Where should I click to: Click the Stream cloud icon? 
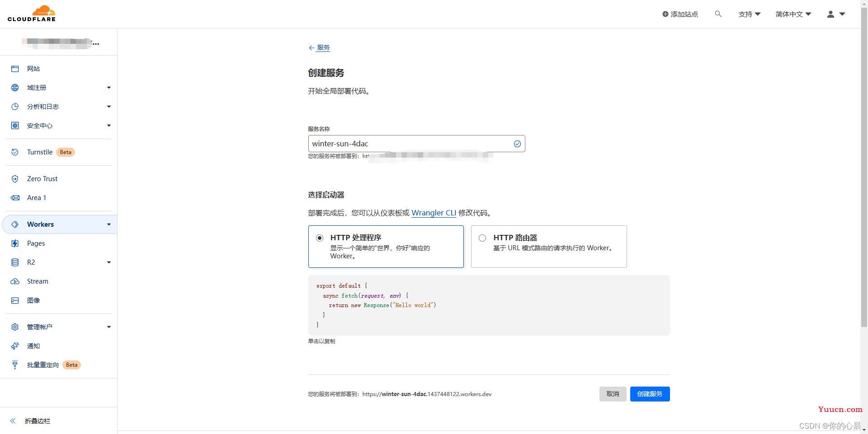(15, 281)
